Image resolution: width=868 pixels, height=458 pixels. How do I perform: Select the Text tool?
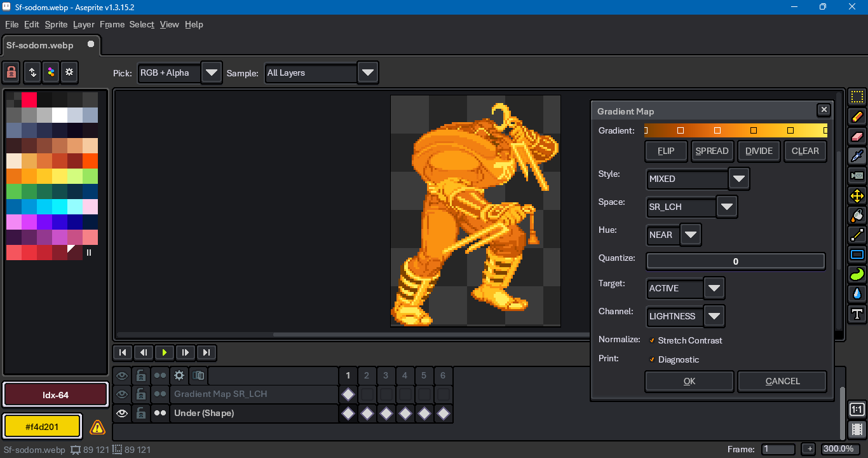[857, 314]
